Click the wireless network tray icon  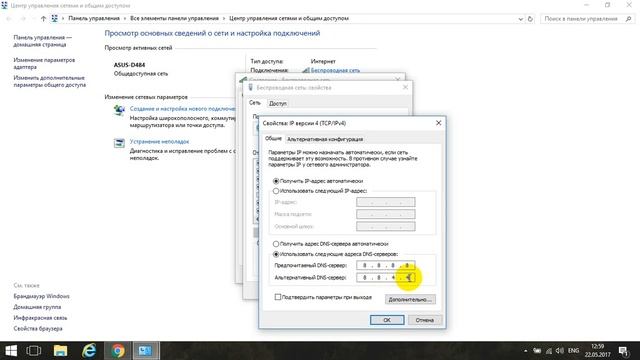point(549,351)
